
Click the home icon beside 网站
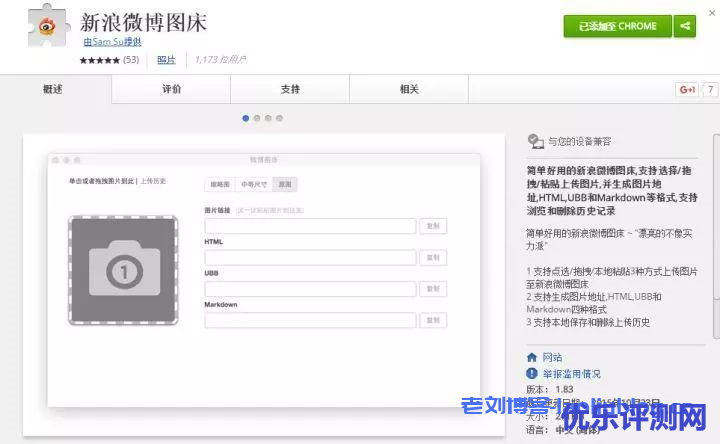point(532,357)
